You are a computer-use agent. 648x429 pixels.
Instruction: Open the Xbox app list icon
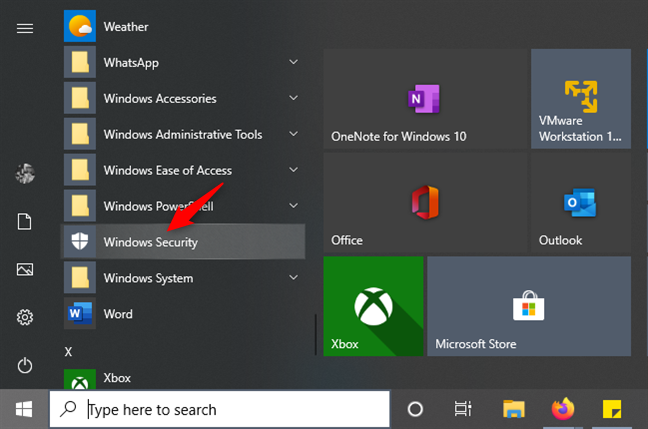point(80,379)
